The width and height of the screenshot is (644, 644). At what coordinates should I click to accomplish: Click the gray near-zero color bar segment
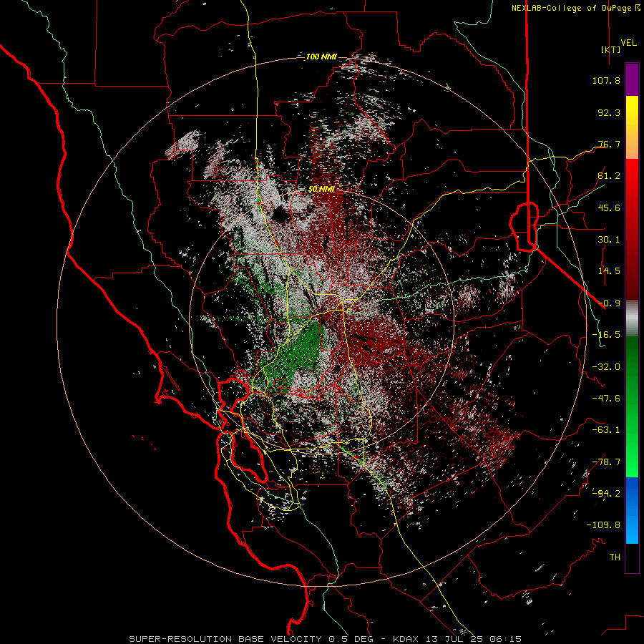pos(632,317)
